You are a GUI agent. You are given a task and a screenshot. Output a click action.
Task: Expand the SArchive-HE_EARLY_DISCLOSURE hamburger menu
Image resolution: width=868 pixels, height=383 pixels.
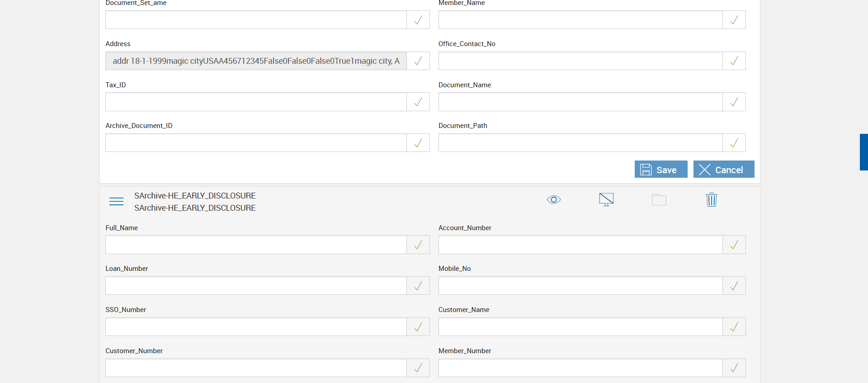coord(116,202)
